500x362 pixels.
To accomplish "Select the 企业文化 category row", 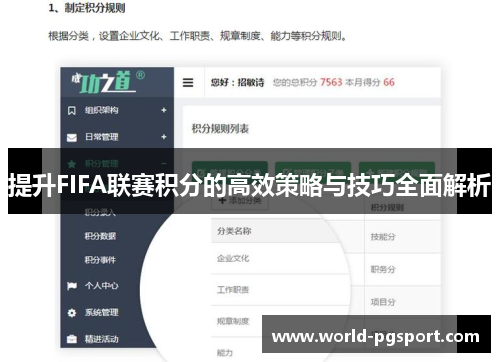I will point(280,258).
